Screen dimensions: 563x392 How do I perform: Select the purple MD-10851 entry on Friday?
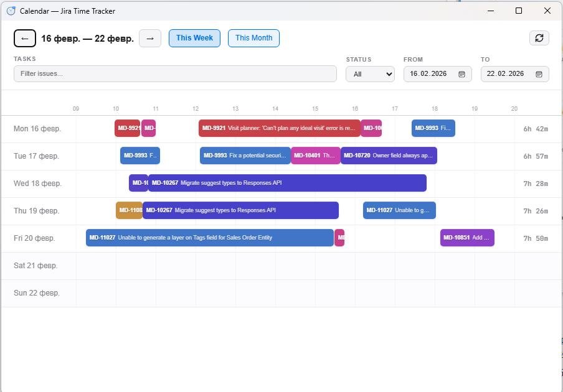pos(467,238)
